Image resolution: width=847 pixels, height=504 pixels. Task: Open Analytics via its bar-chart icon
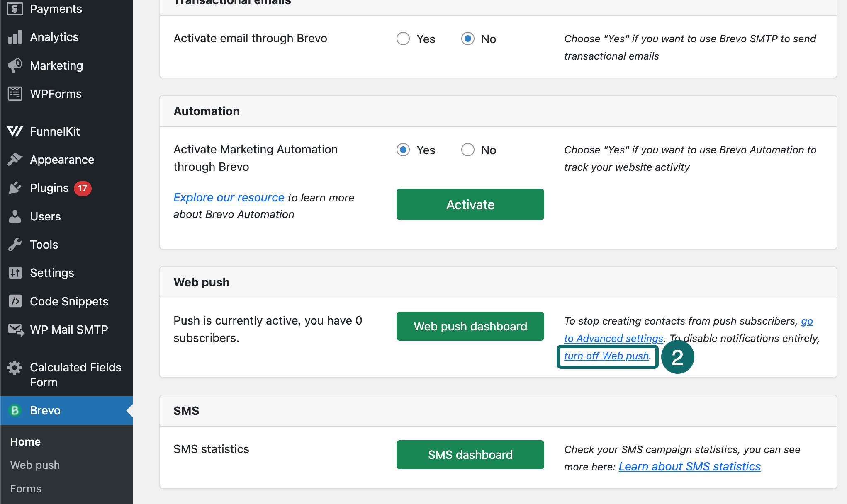(x=15, y=37)
